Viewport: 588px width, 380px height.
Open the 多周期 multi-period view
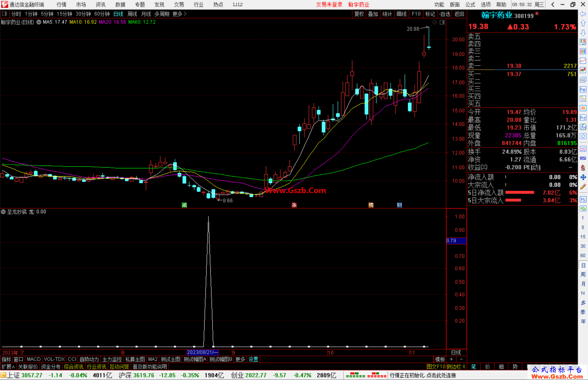click(x=162, y=14)
